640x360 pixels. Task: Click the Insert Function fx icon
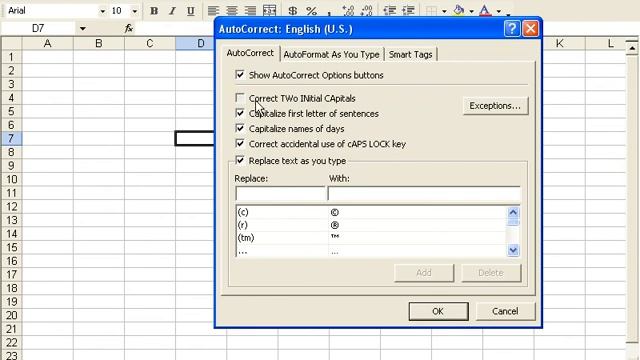click(x=129, y=28)
